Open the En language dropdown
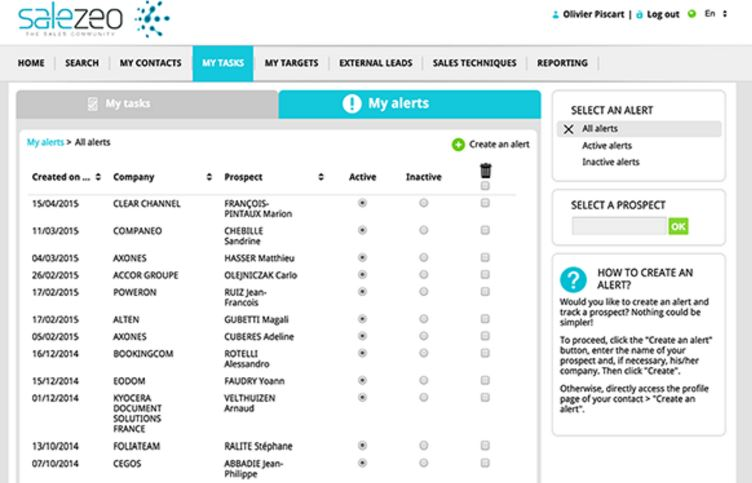The image size is (752, 483). click(x=716, y=13)
